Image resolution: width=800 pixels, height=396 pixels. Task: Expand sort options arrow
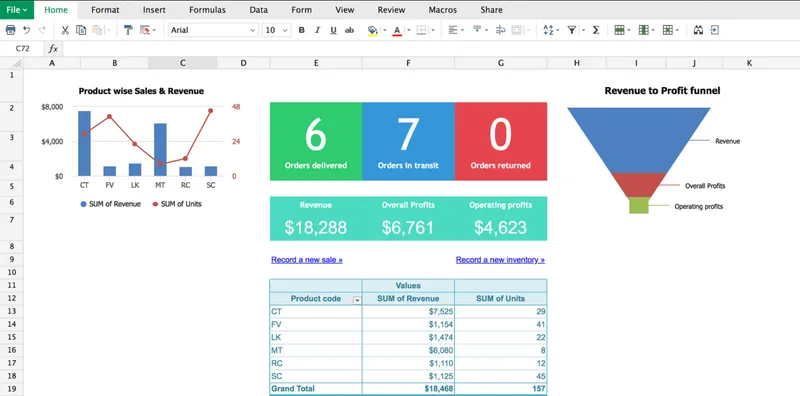point(558,30)
